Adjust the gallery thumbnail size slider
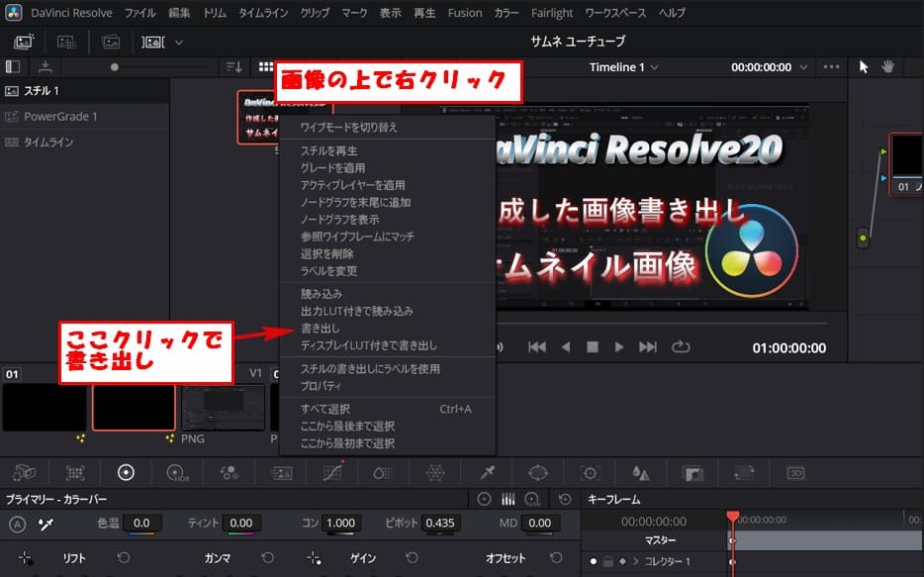 tap(115, 67)
